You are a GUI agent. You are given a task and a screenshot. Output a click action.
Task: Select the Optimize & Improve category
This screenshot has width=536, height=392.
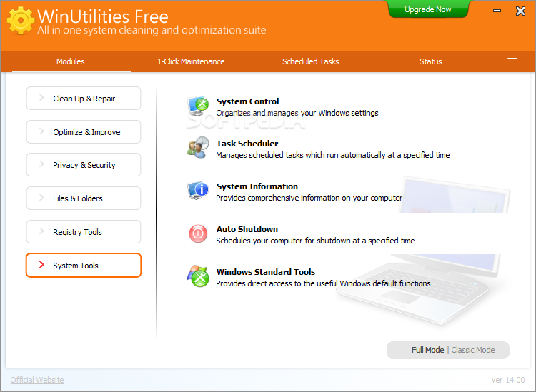coord(84,132)
